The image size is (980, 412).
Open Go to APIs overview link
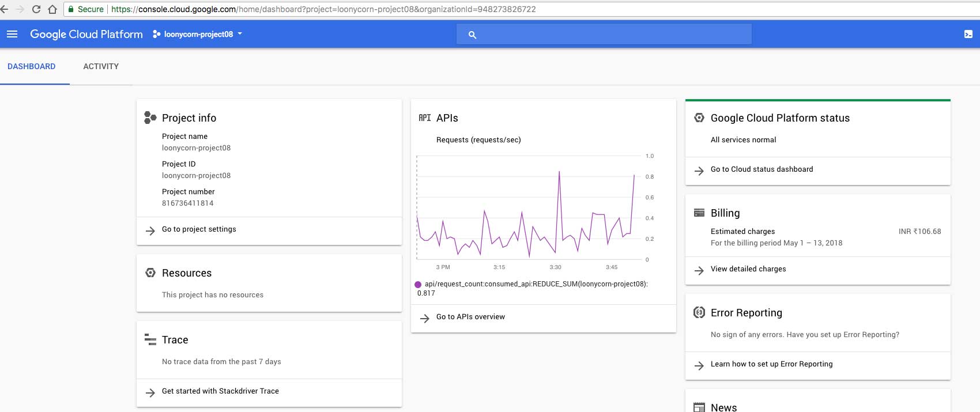pos(470,317)
